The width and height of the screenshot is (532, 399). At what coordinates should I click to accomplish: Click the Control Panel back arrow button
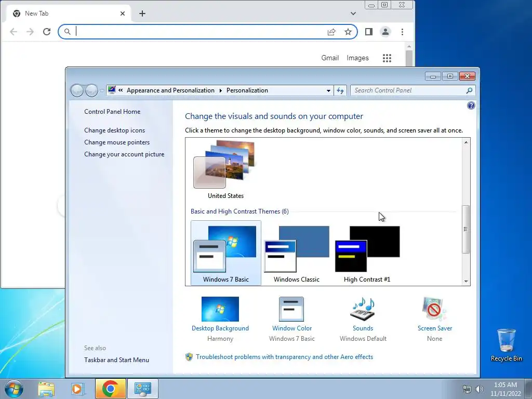[77, 90]
